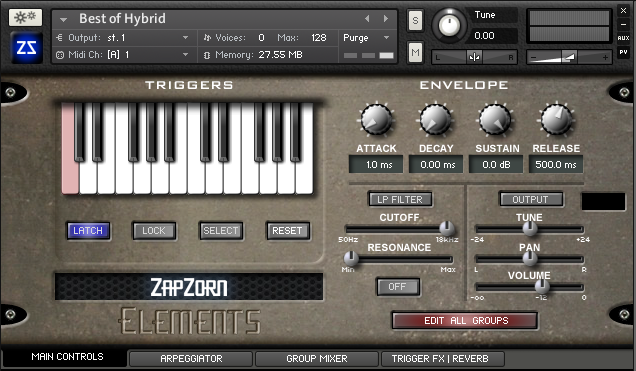
Task: Toggle the PV button
Action: (623, 52)
